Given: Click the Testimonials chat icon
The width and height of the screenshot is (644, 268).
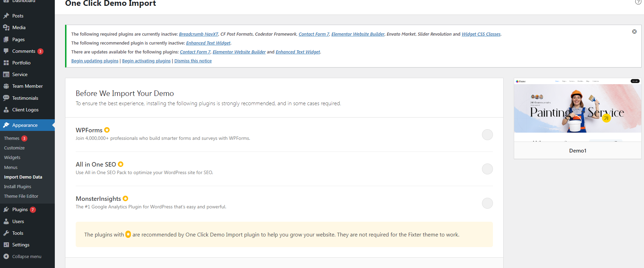Looking at the screenshot, I should [x=6, y=98].
